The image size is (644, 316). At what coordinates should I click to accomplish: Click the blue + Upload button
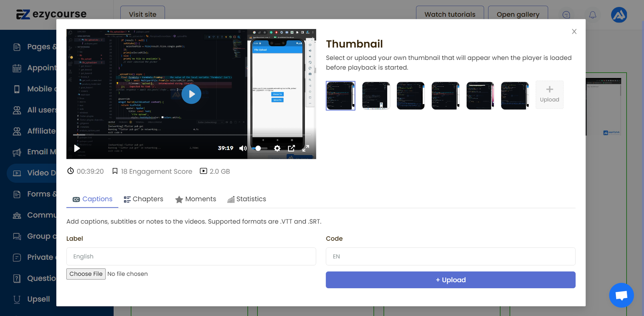(450, 280)
